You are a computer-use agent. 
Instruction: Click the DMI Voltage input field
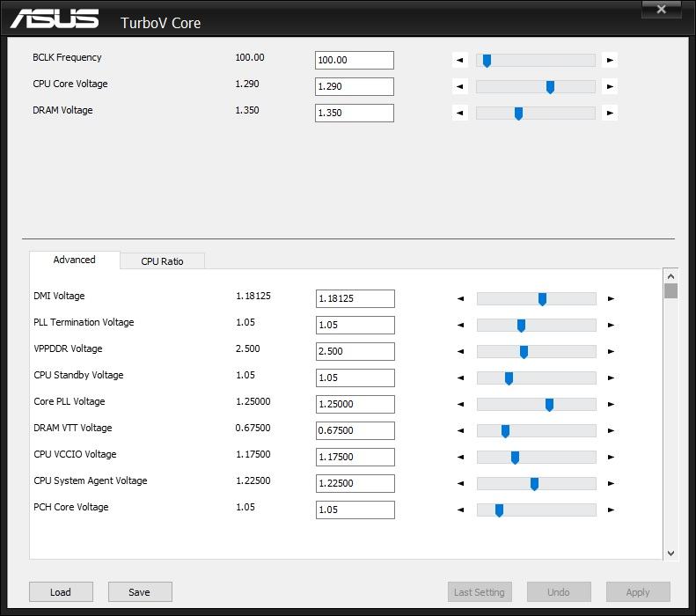click(x=355, y=298)
